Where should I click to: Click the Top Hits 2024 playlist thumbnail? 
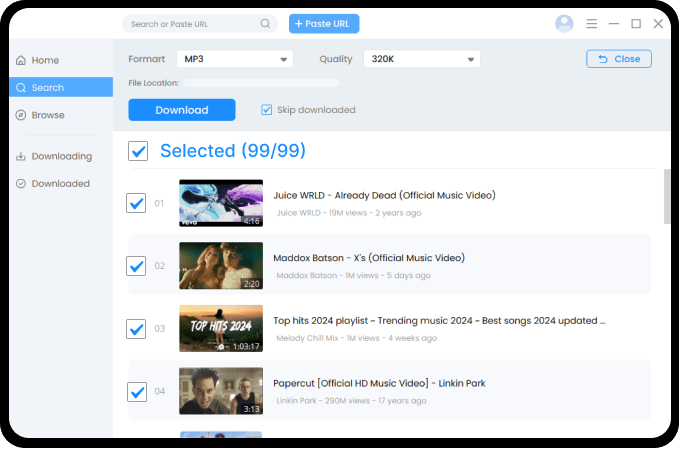[221, 329]
